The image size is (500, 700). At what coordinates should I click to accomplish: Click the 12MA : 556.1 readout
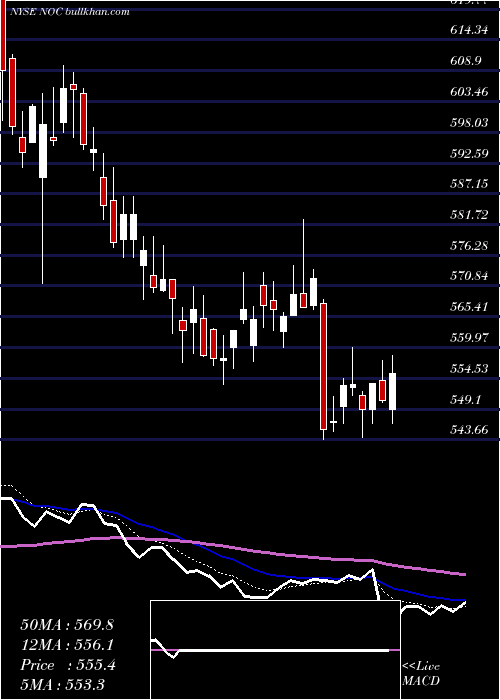click(67, 645)
